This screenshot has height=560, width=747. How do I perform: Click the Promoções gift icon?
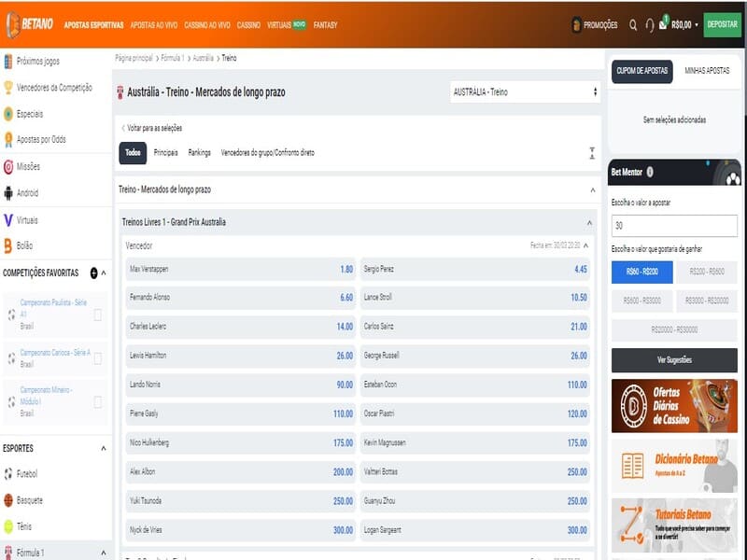pyautogui.click(x=576, y=25)
